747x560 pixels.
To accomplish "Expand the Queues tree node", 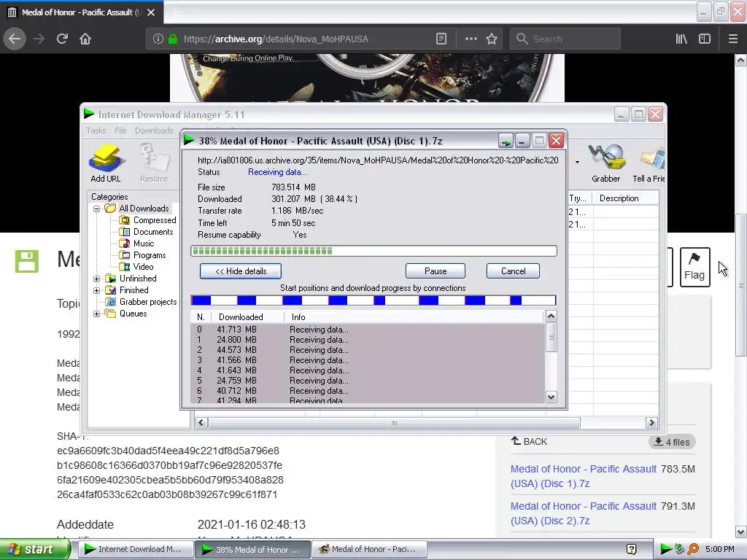I will pos(97,314).
